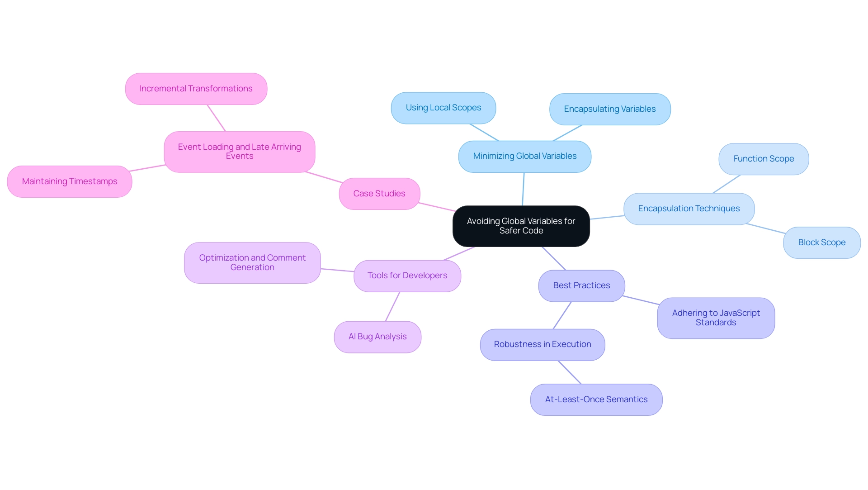Select the Encapsulation Techniques node
Viewport: 868px width, 490px height.
(x=689, y=208)
